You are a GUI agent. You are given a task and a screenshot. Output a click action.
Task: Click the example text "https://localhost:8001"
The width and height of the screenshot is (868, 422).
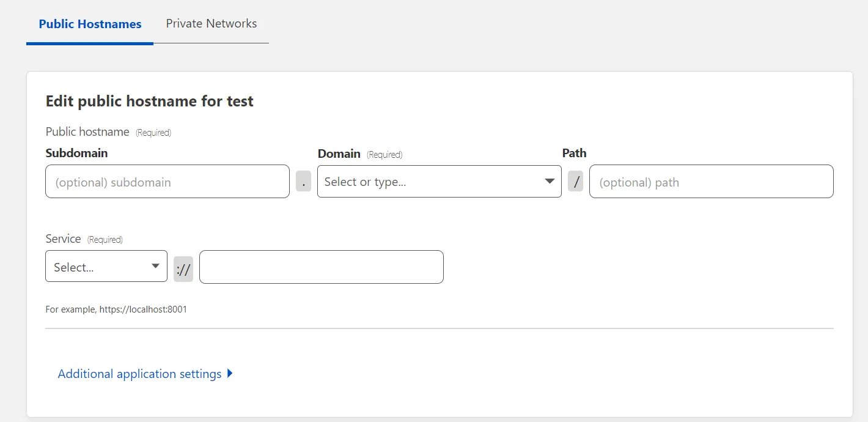tap(144, 309)
